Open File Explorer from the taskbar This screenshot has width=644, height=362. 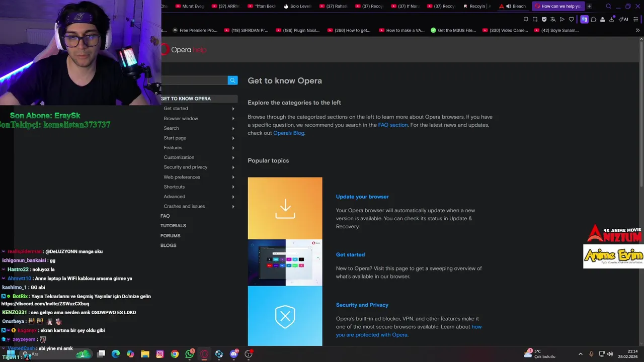tap(145, 354)
